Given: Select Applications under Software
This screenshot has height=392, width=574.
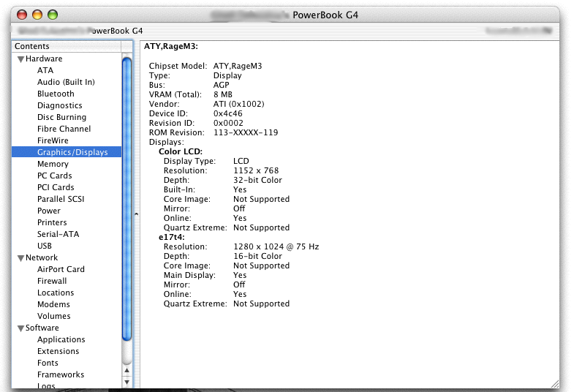Looking at the screenshot, I should [x=61, y=339].
